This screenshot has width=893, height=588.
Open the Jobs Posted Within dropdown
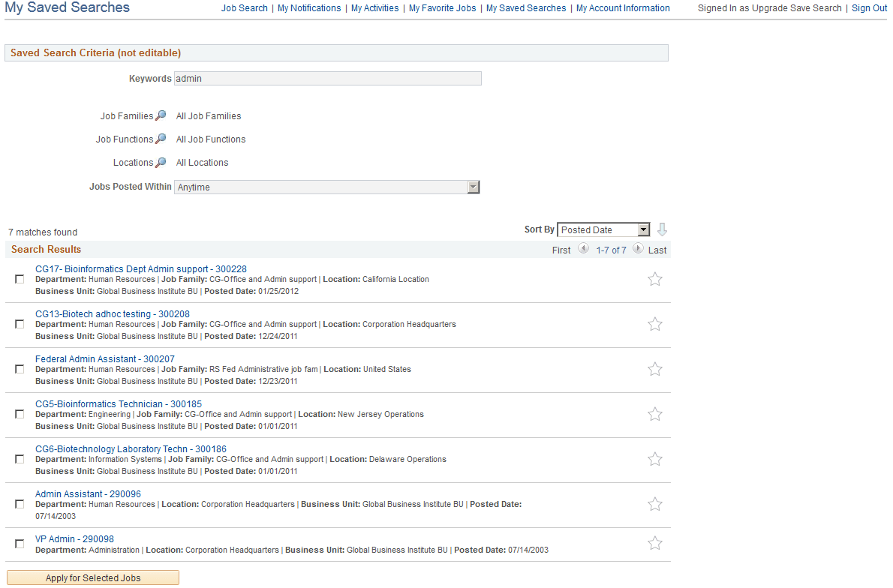pos(474,186)
